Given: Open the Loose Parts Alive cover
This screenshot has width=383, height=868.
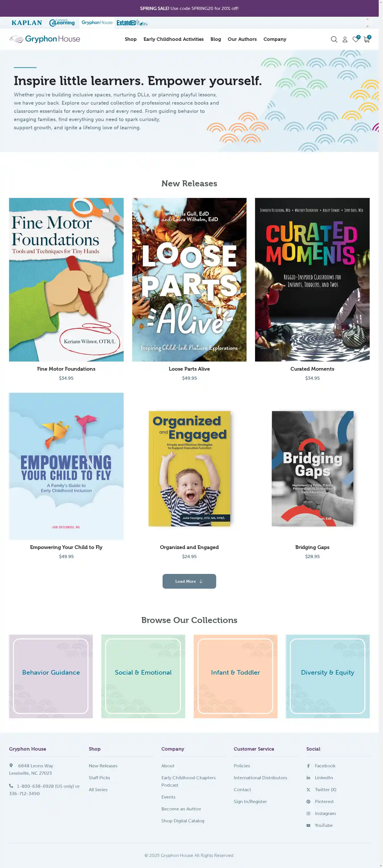Looking at the screenshot, I should pos(189,279).
